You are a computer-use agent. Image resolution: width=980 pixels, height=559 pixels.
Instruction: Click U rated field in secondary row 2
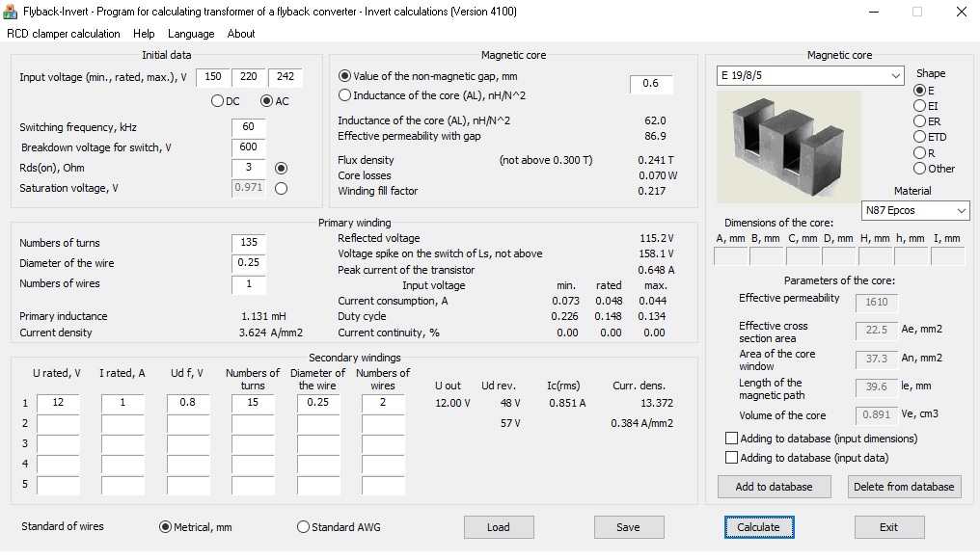pos(58,423)
